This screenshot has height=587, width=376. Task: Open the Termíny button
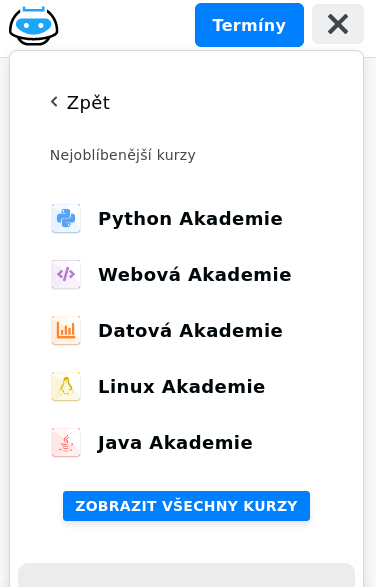(249, 25)
